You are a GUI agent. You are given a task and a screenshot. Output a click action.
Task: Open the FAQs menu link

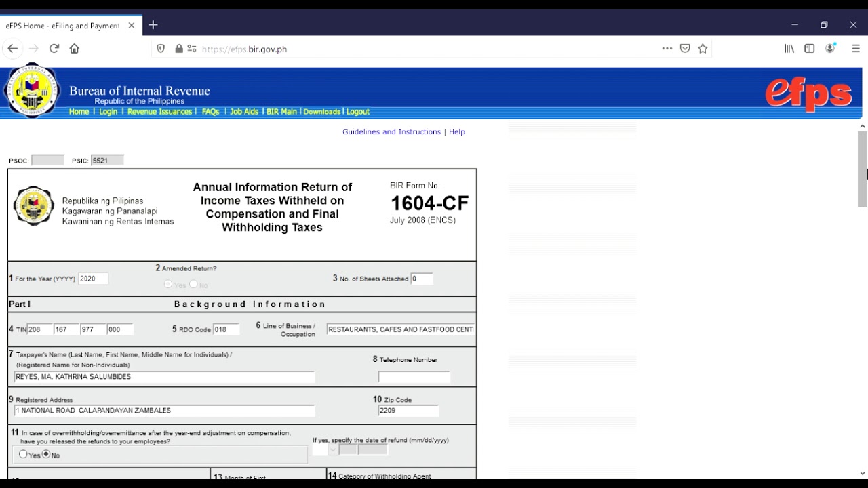210,112
